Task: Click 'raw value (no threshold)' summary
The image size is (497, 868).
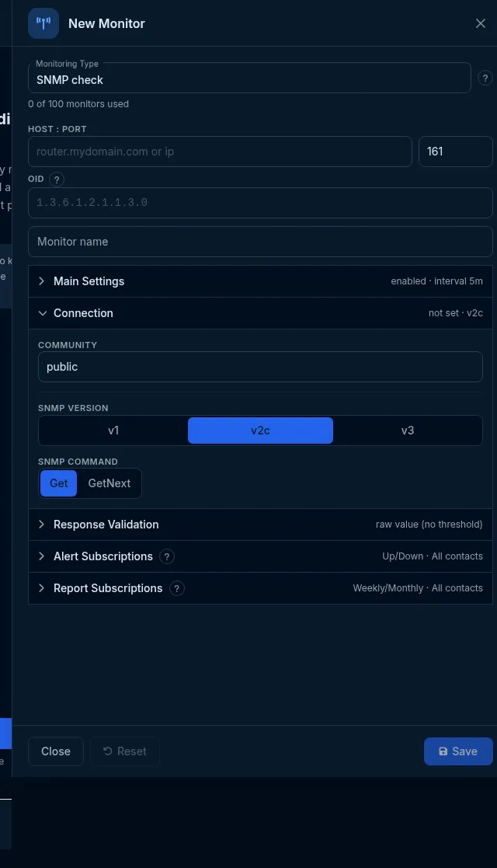Action: [429, 525]
